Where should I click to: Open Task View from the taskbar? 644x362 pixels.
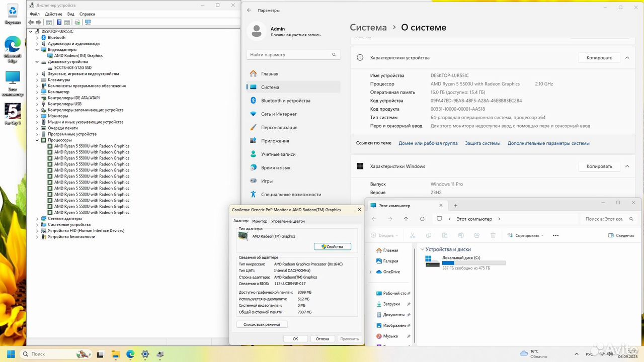click(x=101, y=354)
